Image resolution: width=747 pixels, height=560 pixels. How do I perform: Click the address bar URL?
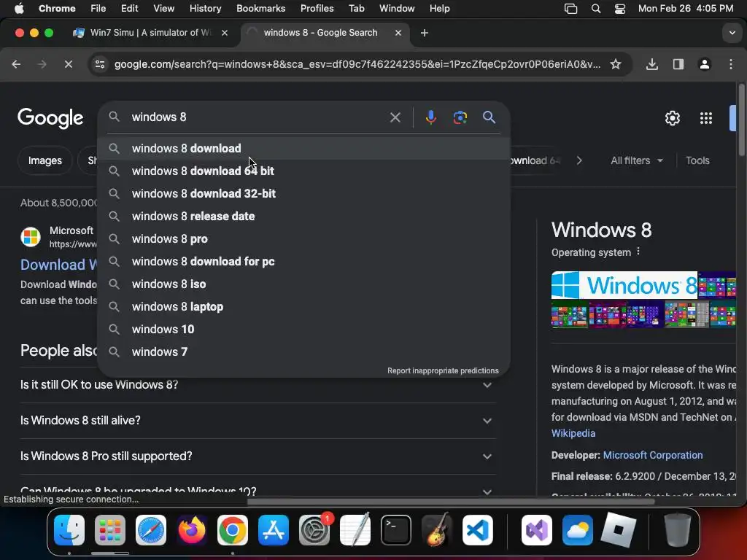tap(357, 64)
